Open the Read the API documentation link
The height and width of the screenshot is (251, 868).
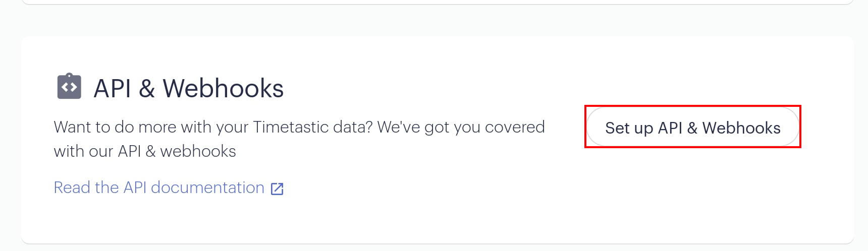coord(169,187)
